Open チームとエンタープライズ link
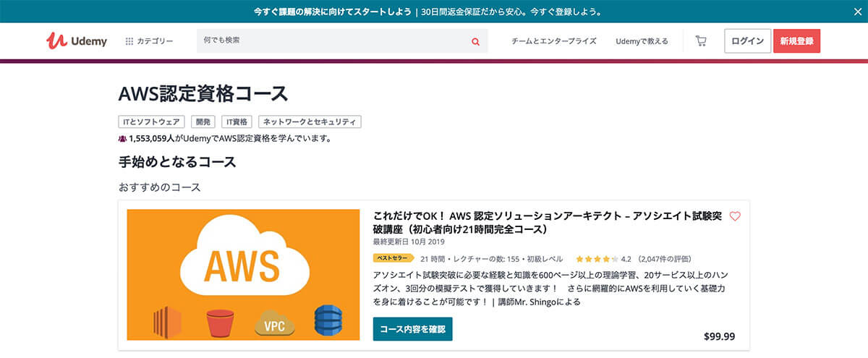868x358 pixels. point(554,41)
